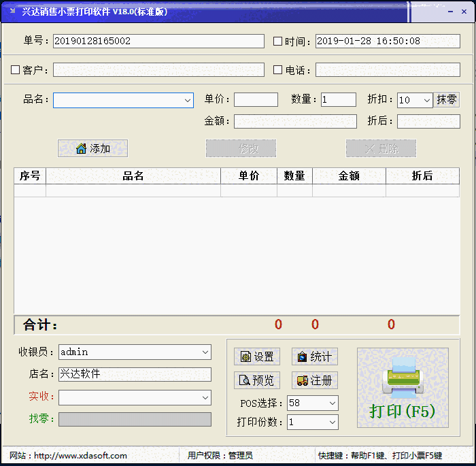
Task: Open registration with the 注册 button
Action: click(314, 380)
